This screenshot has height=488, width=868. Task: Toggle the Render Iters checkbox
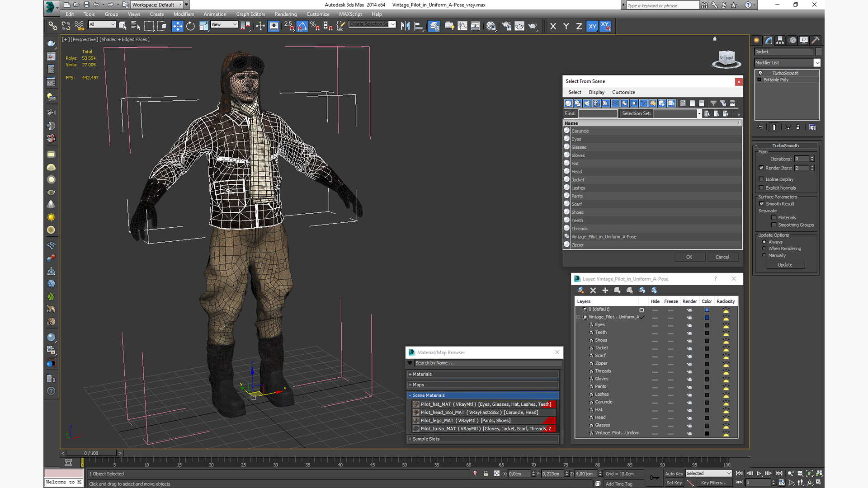click(x=761, y=168)
